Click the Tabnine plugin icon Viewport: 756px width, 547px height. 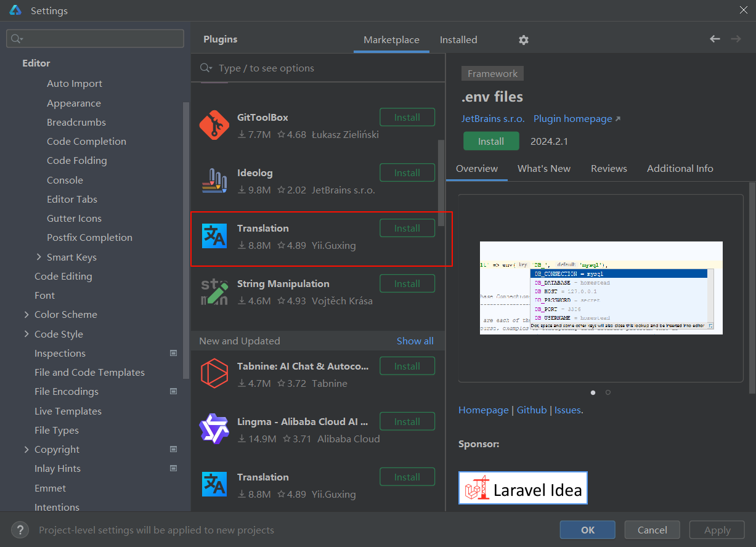tap(214, 374)
